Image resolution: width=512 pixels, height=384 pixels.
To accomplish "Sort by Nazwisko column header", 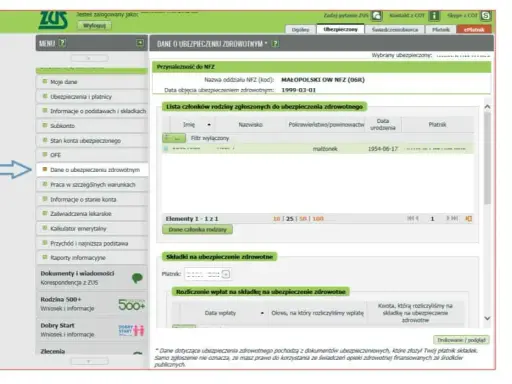I will click(x=251, y=125).
